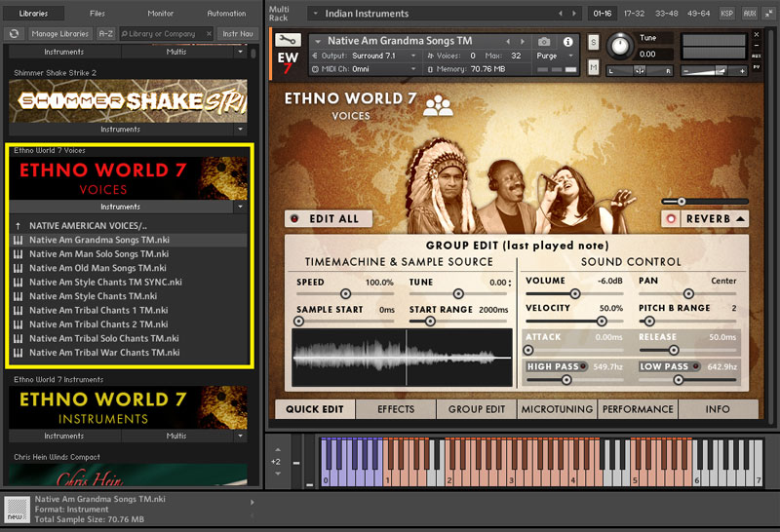Open instrument wrench edit icon
Viewport: 780px width, 532px height.
pos(288,40)
